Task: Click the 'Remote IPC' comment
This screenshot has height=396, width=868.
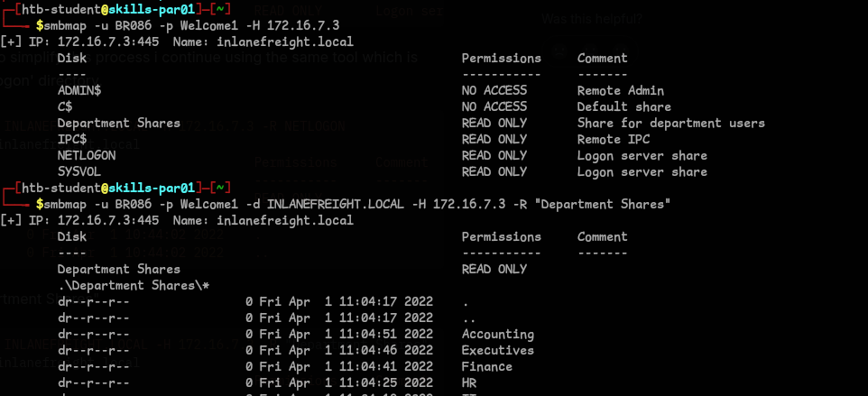Action: [614, 139]
